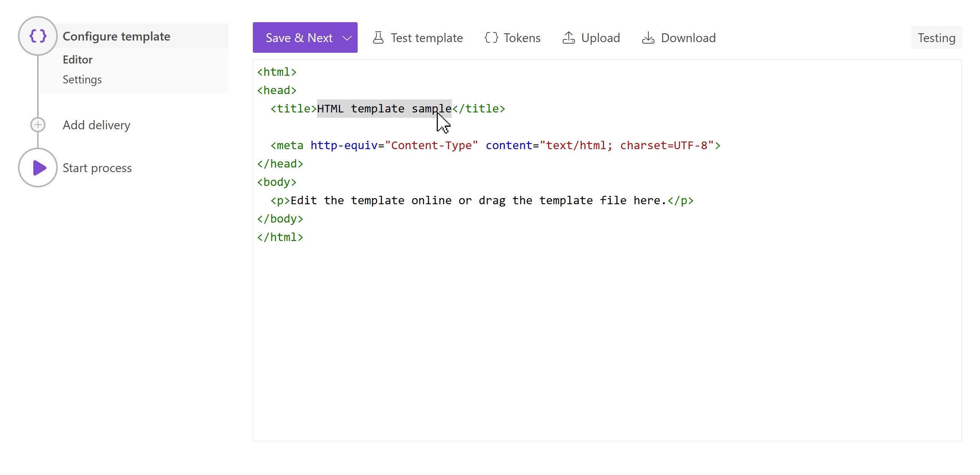Click the purple play Start process icon

(38, 168)
